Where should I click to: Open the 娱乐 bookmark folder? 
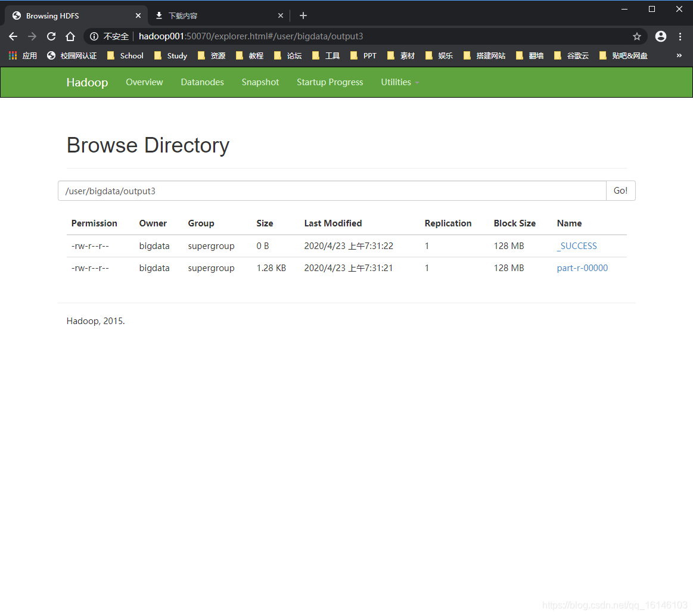pyautogui.click(x=439, y=55)
